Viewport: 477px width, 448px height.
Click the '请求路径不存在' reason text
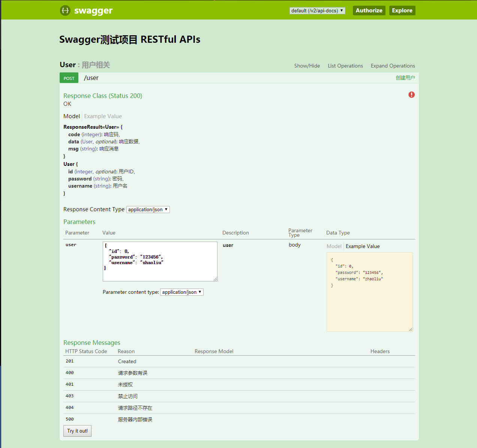[x=135, y=408]
